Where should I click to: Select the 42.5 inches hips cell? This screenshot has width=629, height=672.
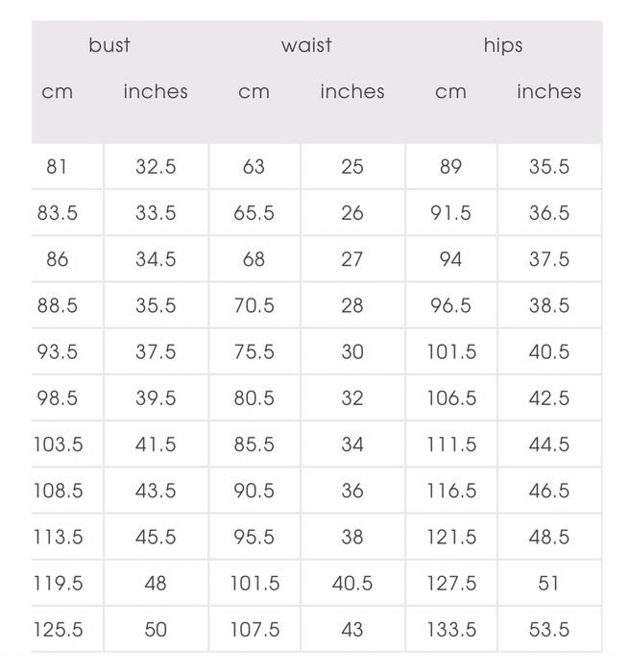pyautogui.click(x=548, y=398)
